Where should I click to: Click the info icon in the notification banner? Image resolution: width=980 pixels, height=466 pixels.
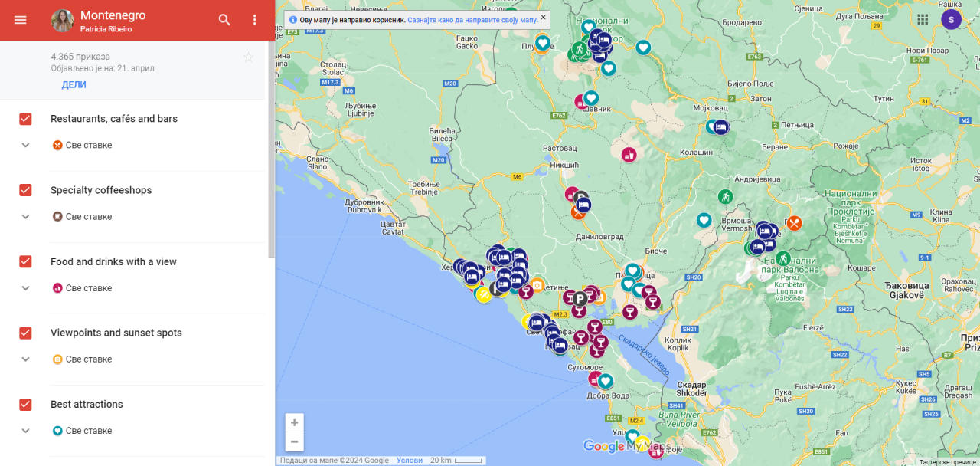292,19
